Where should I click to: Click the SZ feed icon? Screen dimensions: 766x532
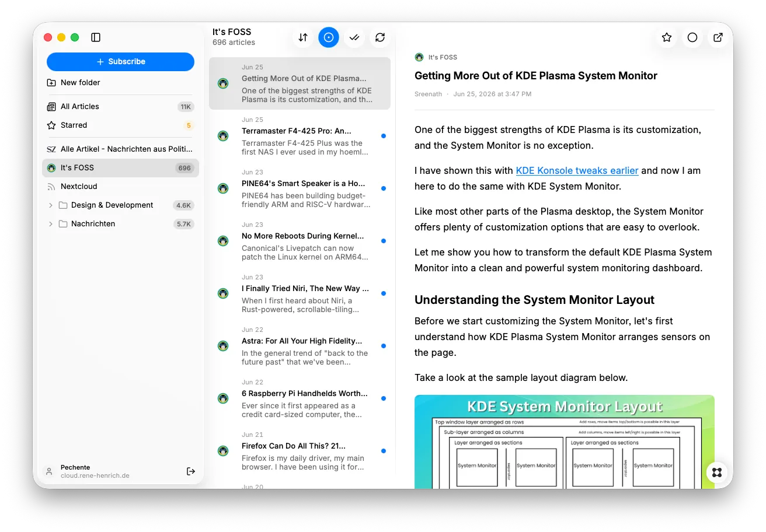tap(51, 149)
